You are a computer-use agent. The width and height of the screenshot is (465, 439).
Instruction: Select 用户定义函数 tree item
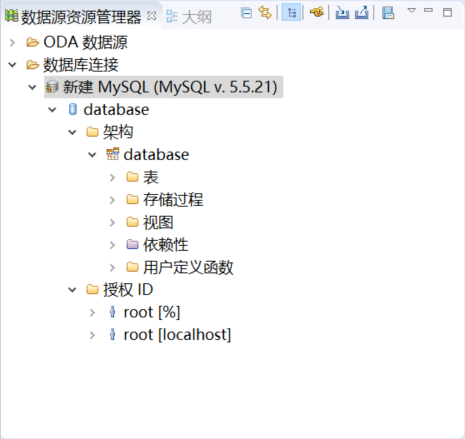[188, 267]
